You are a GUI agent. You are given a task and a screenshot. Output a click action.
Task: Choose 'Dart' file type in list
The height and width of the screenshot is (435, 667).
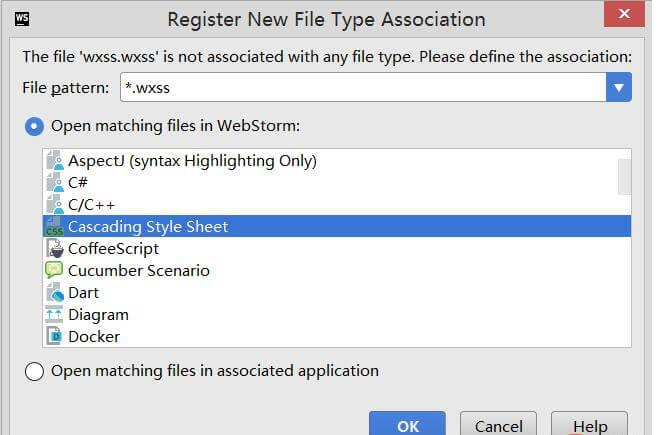[x=336, y=293]
